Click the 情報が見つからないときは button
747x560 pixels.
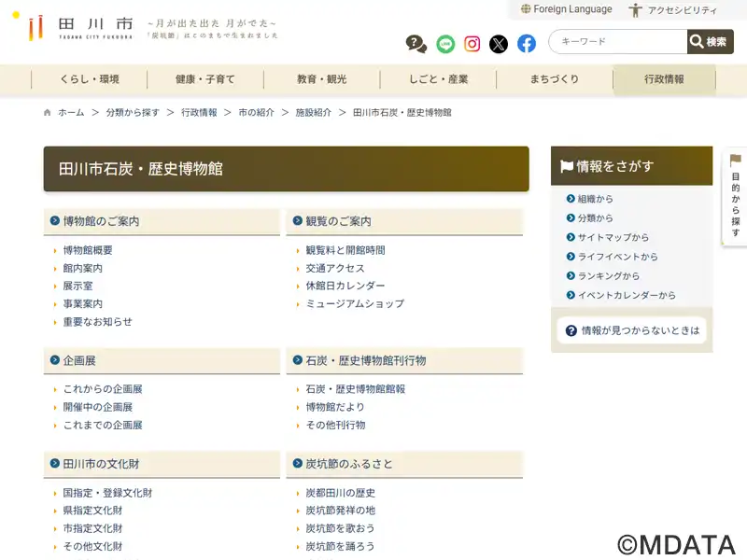click(x=631, y=330)
